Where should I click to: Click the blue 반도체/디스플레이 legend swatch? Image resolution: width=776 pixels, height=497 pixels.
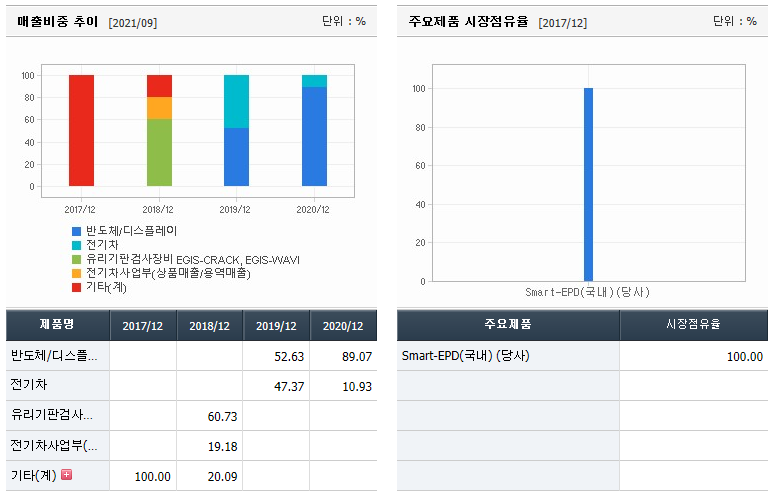coord(76,231)
